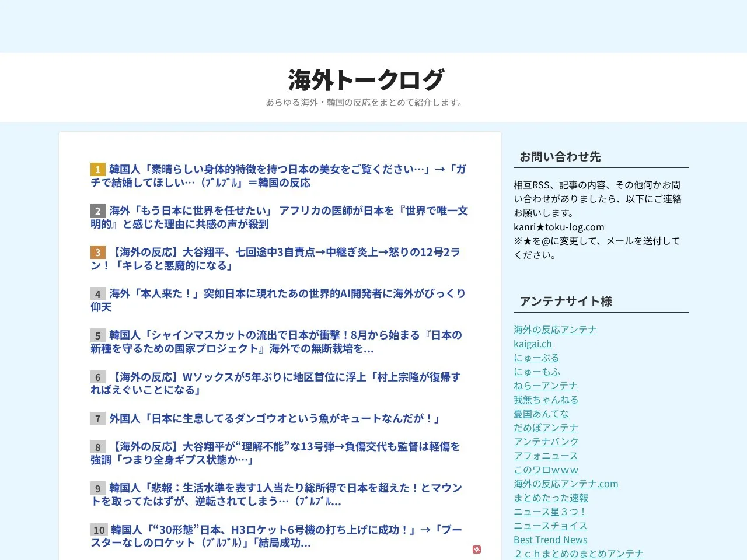Open the ねらーアンテナ sidebar link
The image size is (747, 560).
(546, 386)
